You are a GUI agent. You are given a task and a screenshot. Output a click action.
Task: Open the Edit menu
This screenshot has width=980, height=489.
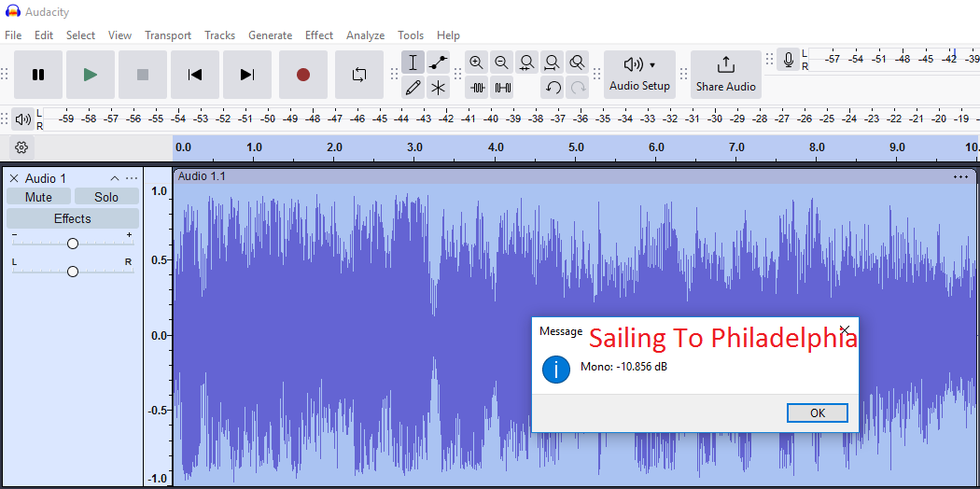(x=44, y=35)
